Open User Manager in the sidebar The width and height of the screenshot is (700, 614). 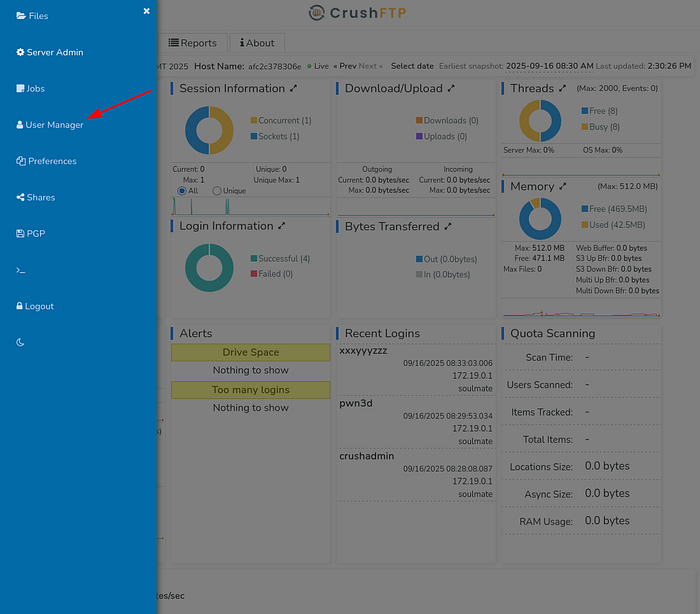coord(50,125)
